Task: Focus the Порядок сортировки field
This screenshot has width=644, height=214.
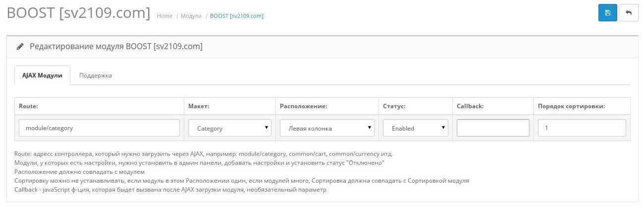Action: click(x=582, y=128)
